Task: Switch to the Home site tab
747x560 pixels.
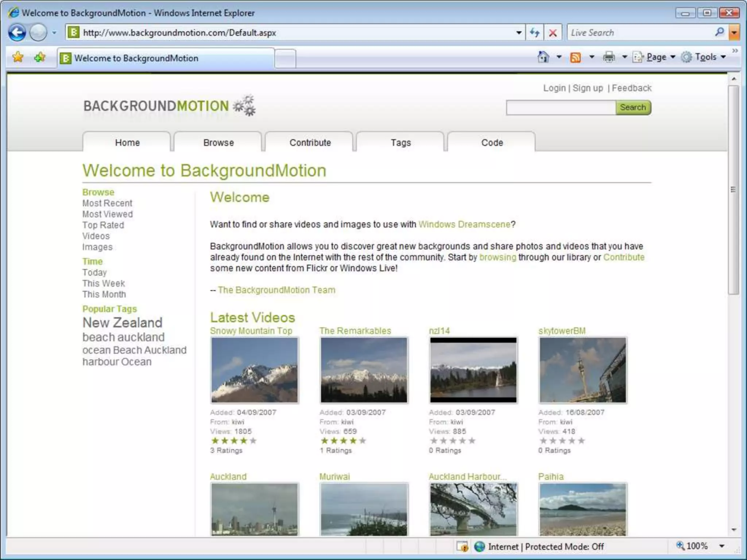Action: [x=127, y=142]
